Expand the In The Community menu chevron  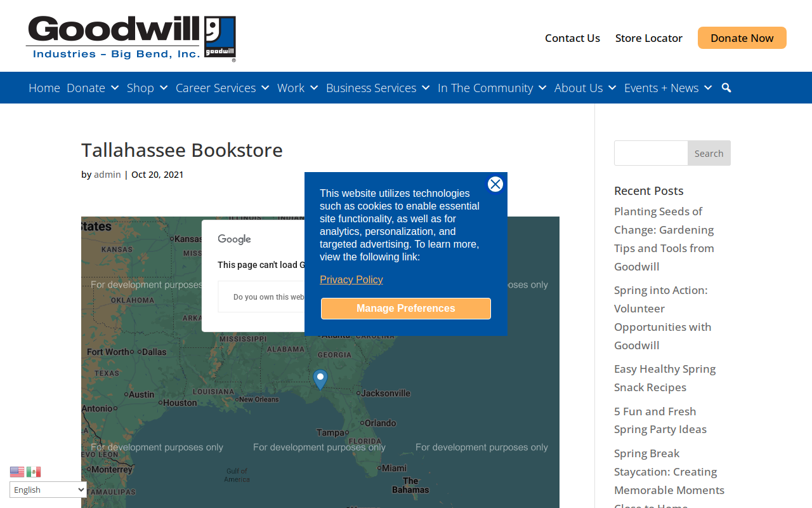[542, 88]
